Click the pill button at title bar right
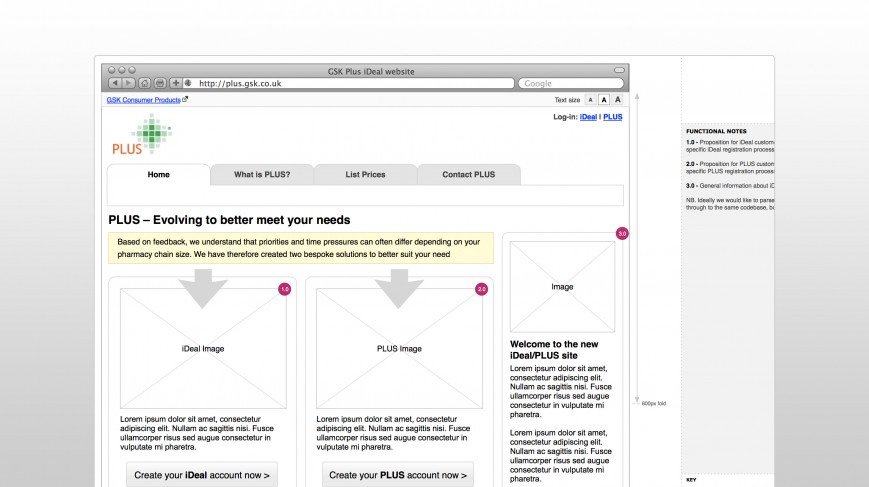869x487 pixels. 619,70
